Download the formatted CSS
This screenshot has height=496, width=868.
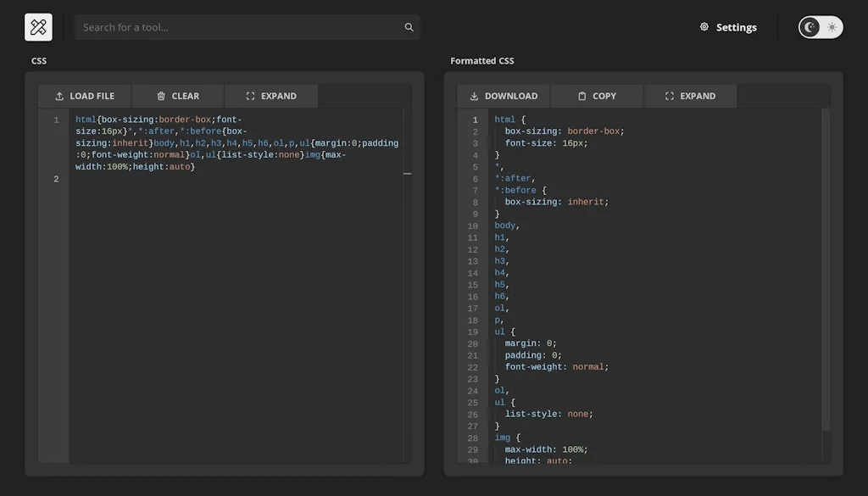(x=504, y=96)
